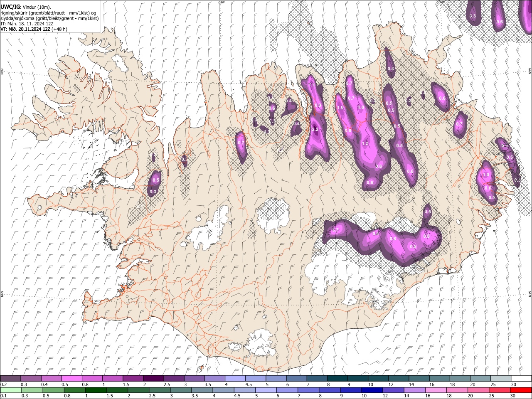The width and height of the screenshot is (532, 399).
Task: Pick the dark teal swatch starting at 8, upper row
Action: 337,379
